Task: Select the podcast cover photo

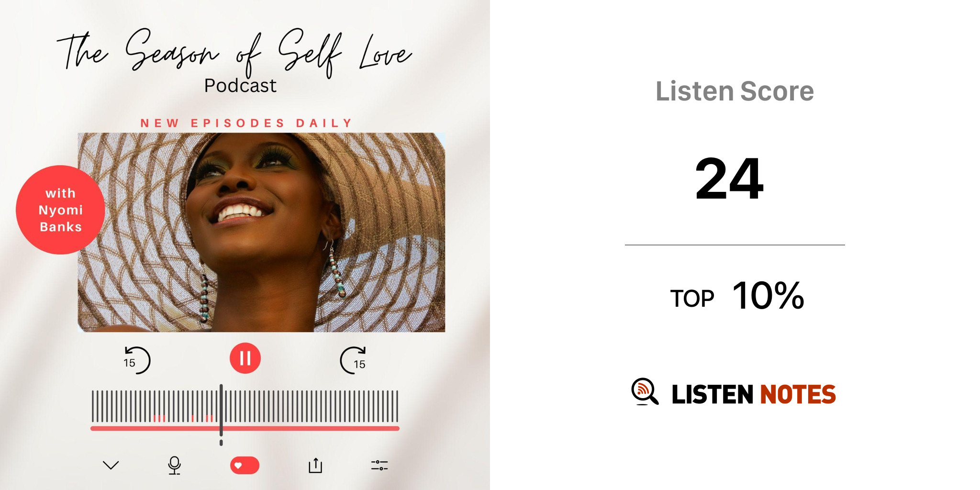Action: 261,232
